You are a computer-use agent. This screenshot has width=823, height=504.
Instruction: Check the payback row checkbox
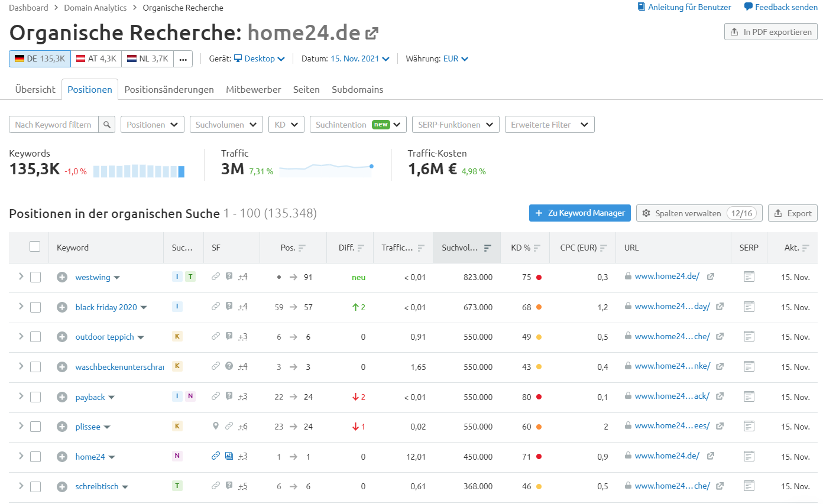pyautogui.click(x=35, y=397)
